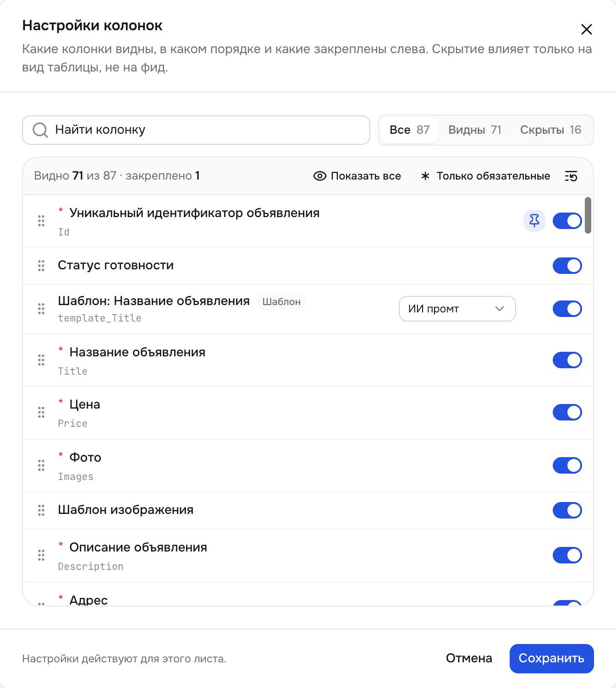Click drag handle of Шаблон изображения row
Image resolution: width=616 pixels, height=688 pixels.
point(41,510)
